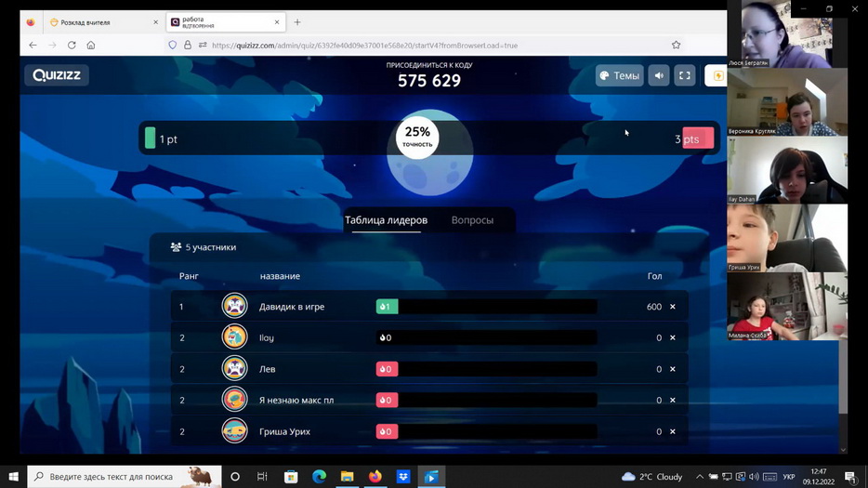Reload the page in the browser

(72, 45)
